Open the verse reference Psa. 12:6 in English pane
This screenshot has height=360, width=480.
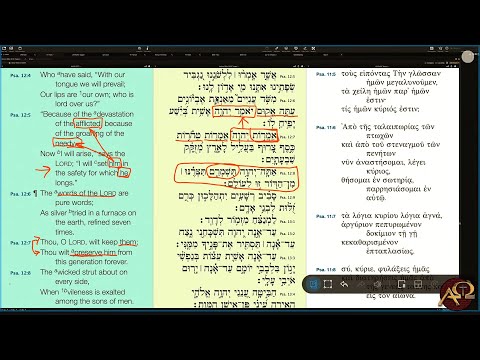coord(20,194)
